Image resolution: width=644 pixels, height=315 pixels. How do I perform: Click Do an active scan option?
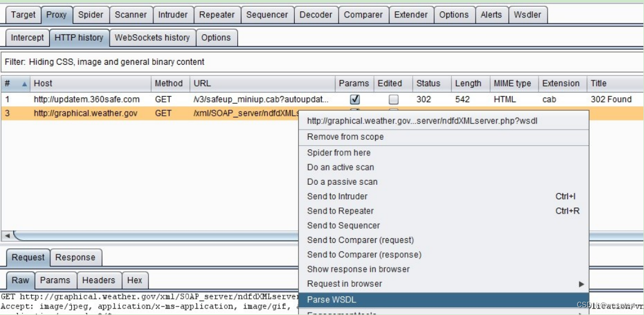(x=340, y=167)
